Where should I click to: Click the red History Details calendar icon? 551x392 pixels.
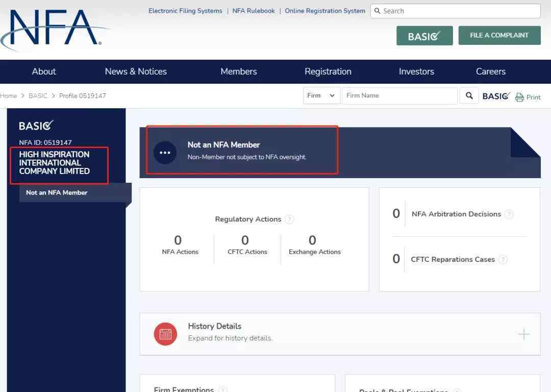tap(165, 334)
